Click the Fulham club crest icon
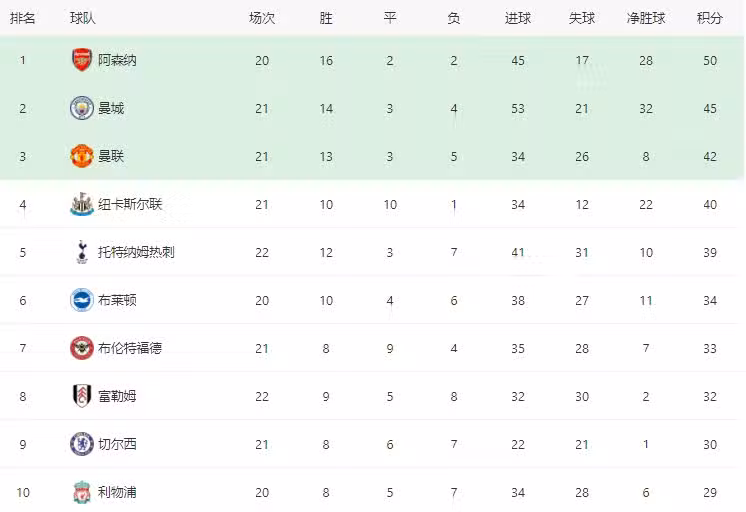 click(x=81, y=396)
